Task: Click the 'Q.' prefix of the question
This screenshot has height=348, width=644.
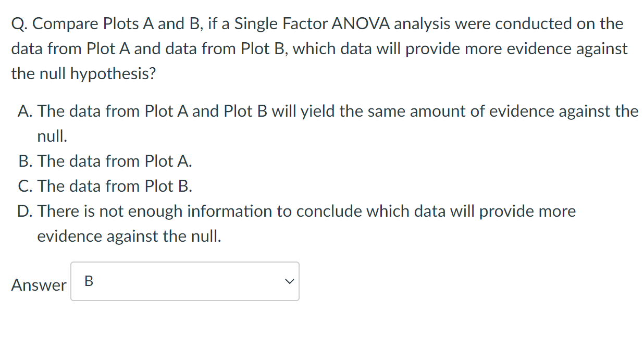Action: (20, 24)
